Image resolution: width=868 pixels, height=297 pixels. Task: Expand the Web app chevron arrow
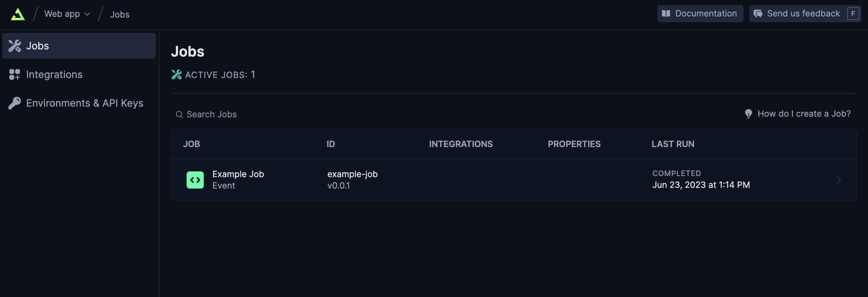87,14
